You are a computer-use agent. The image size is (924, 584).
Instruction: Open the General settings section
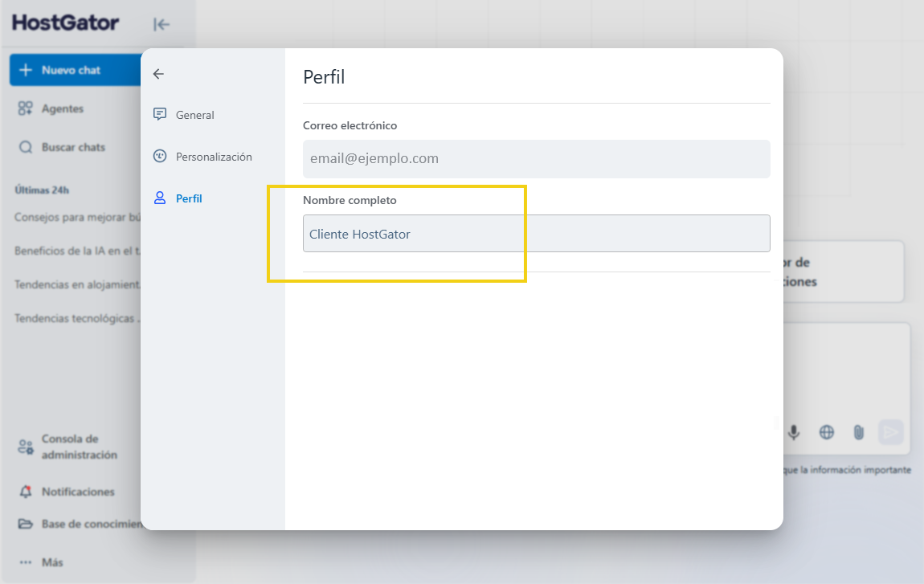(195, 115)
